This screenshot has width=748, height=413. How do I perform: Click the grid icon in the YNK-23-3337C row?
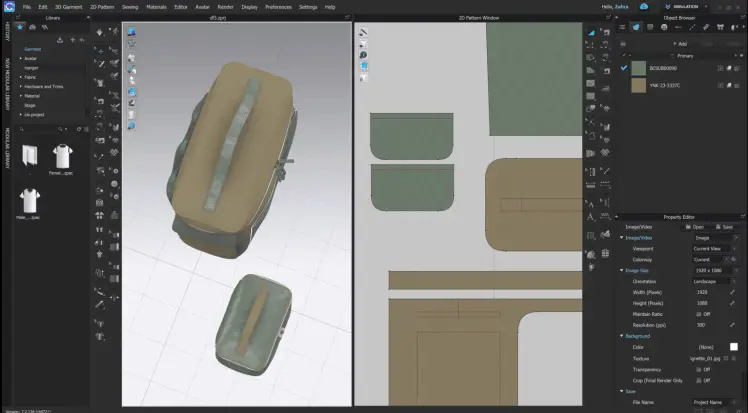[720, 85]
